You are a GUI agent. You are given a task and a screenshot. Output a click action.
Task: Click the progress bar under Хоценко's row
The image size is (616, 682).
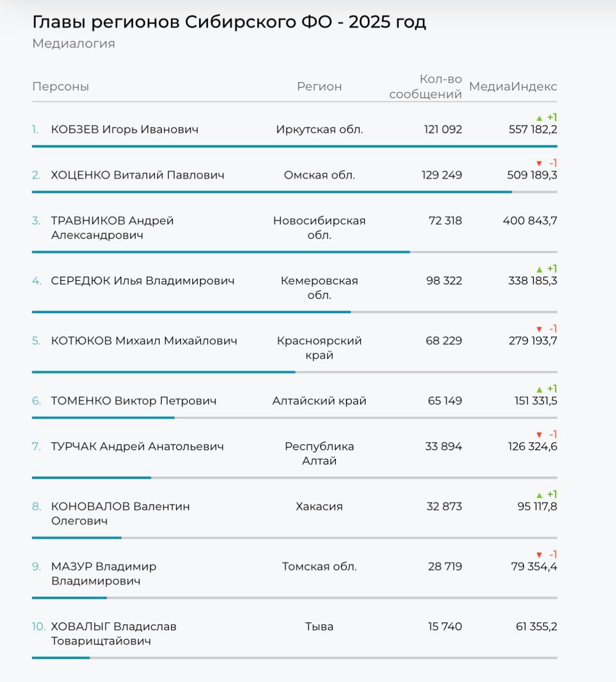272,192
